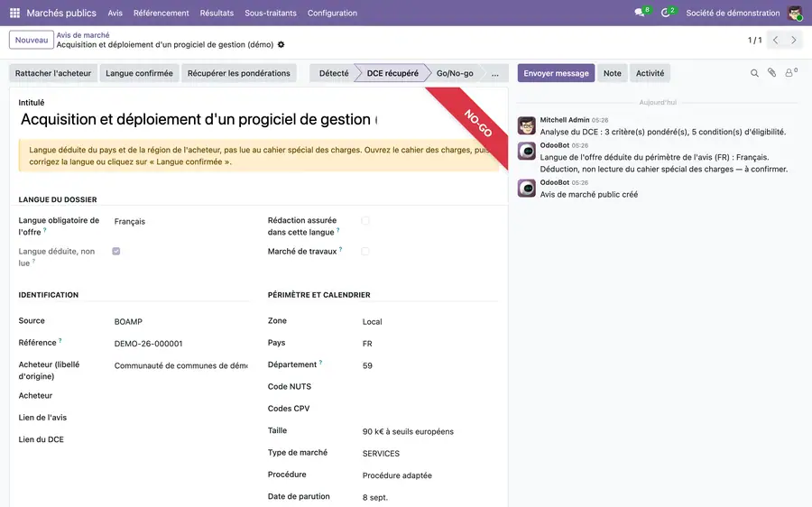Open followers person icon
812x507 pixels.
click(789, 73)
